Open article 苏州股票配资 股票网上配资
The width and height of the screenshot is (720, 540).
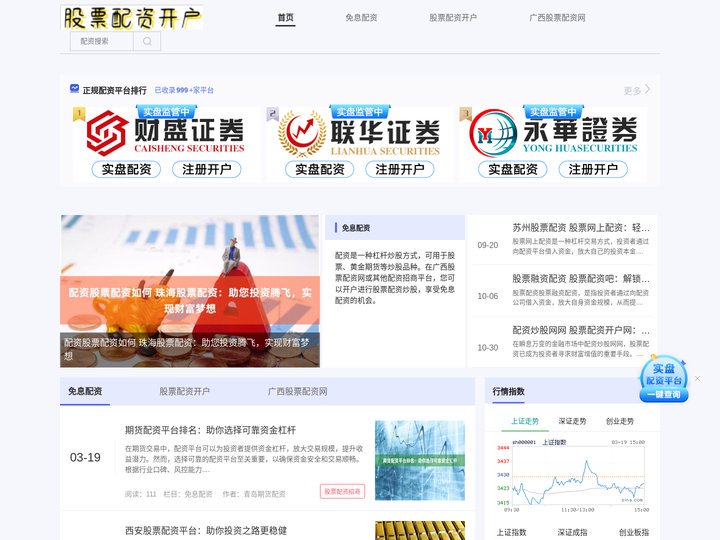tap(581, 228)
